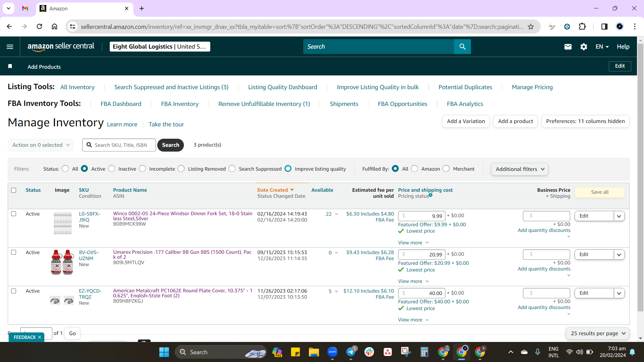The height and width of the screenshot is (362, 644).
Task: Open Slack from the taskbar
Action: click(369, 352)
